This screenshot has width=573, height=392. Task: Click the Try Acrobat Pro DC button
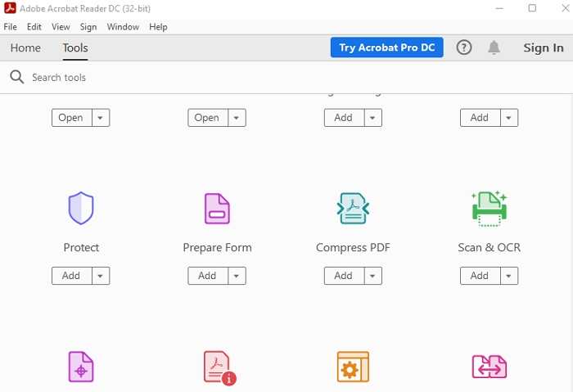(387, 47)
